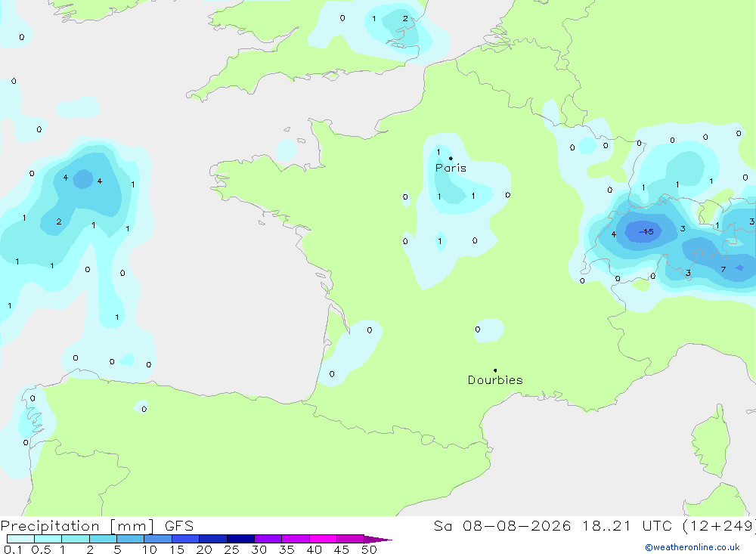Viewport: 756px width, 554px height.
Task: Click the 0.1 legend scale number
Action: 13,549
